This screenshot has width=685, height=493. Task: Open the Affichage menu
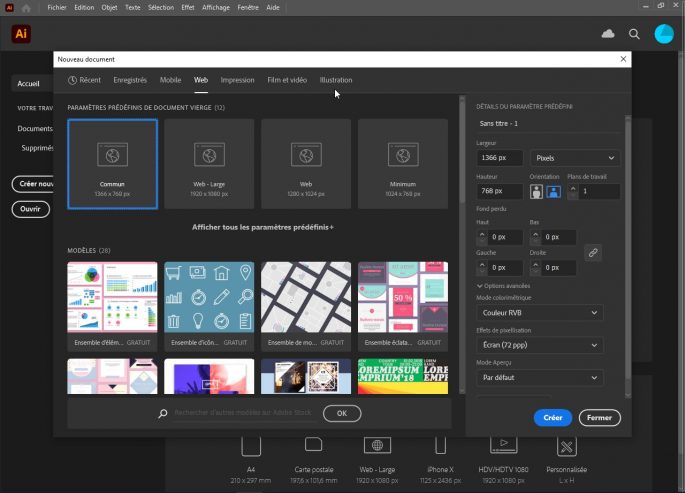216,7
